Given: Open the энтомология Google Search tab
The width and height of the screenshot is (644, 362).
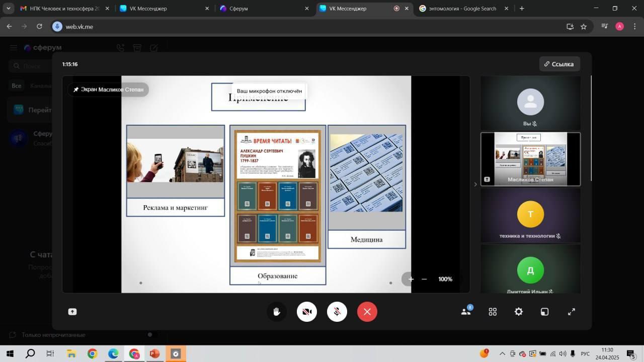Looking at the screenshot, I should point(462,9).
